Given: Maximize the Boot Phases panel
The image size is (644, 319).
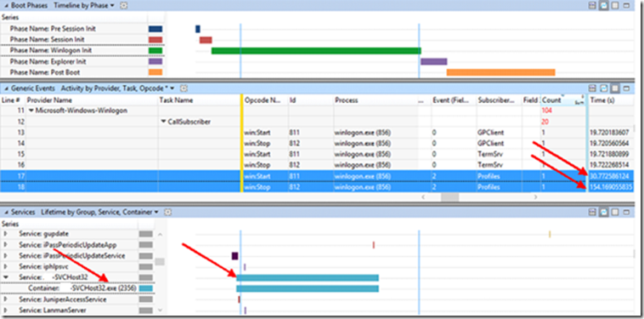Looking at the screenshot, I should point(626,6).
